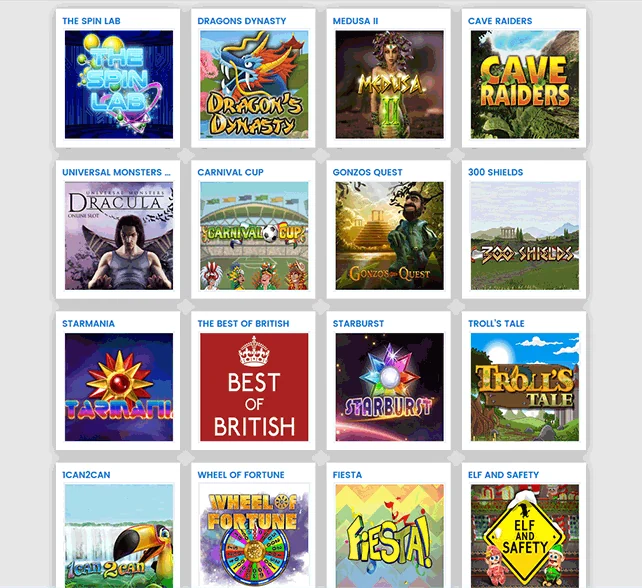The height and width of the screenshot is (588, 642).
Task: Launch the Starburst gem artwork
Action: (x=389, y=387)
